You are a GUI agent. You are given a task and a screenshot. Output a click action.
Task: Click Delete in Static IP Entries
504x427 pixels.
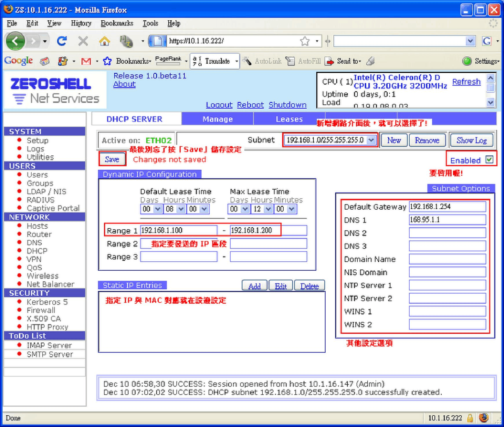(x=309, y=286)
